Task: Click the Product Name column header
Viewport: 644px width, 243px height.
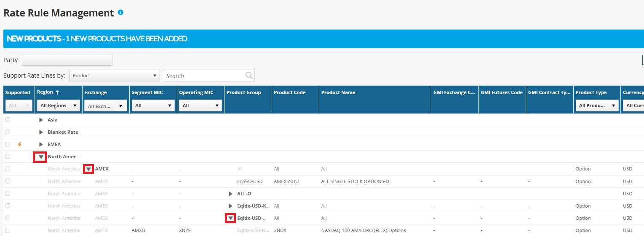Action: tap(338, 92)
